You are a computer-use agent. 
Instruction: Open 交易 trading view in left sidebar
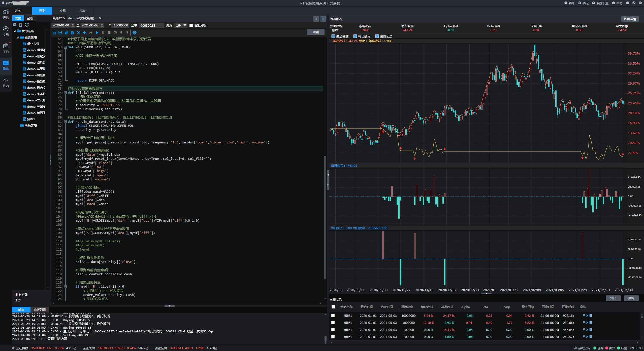click(6, 31)
